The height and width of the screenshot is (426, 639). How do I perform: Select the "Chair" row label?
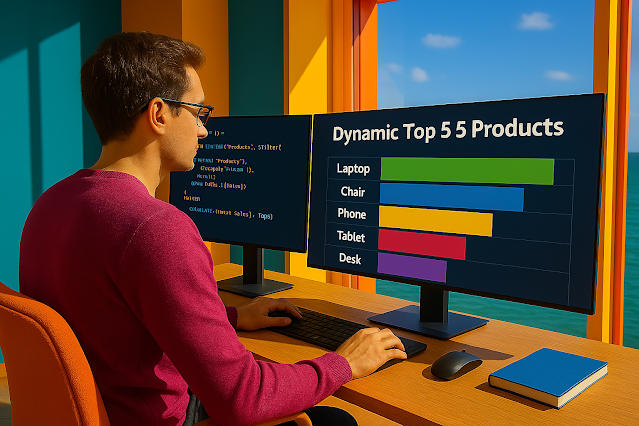(x=353, y=192)
